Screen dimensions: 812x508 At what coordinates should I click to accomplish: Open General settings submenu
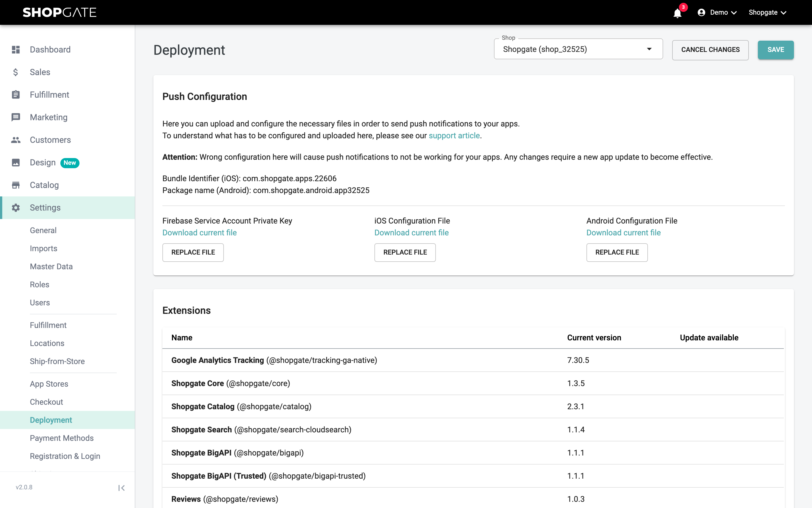[x=43, y=230]
